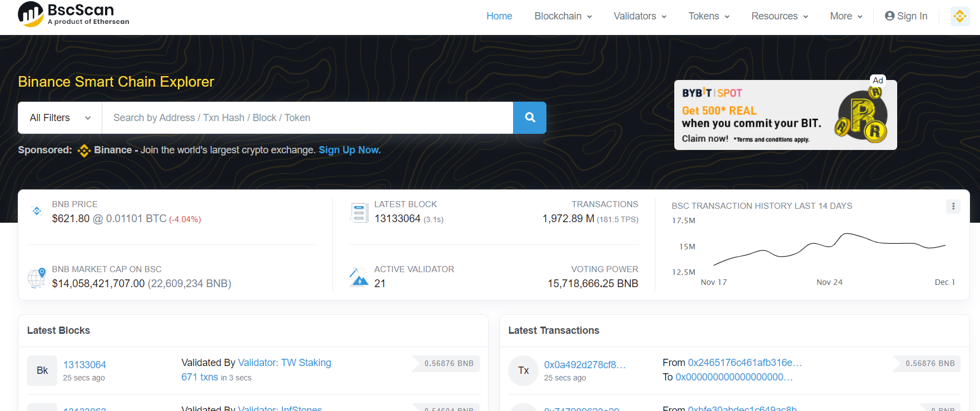Click the market cap $14,058,421,707.00 value

(98, 284)
